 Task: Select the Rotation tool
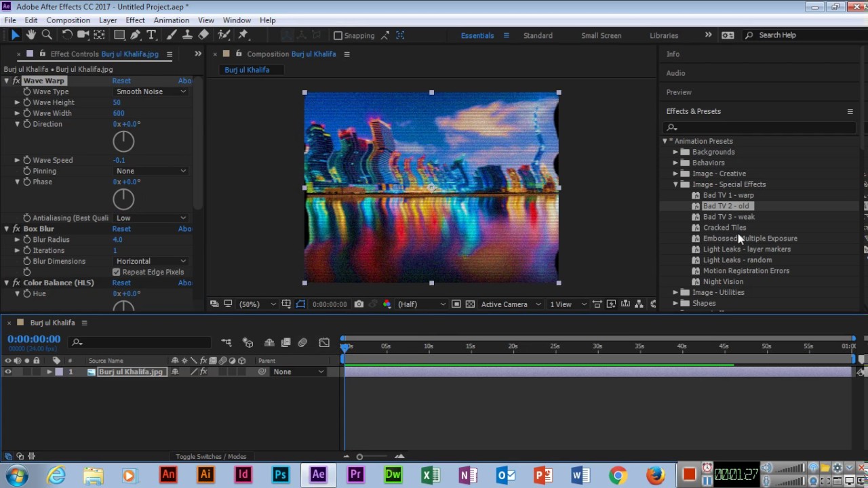pyautogui.click(x=67, y=35)
